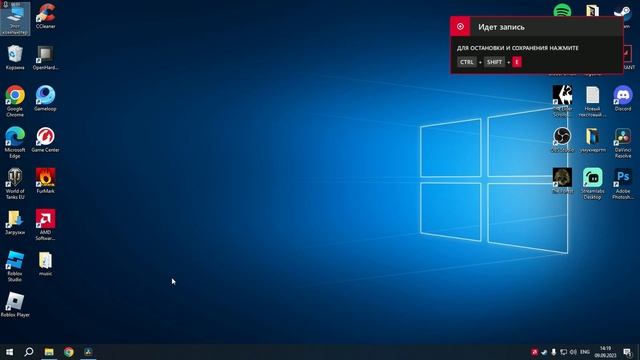This screenshot has width=640, height=360.
Task: Select the Streamlabs Desktop shortcut
Action: point(592,184)
